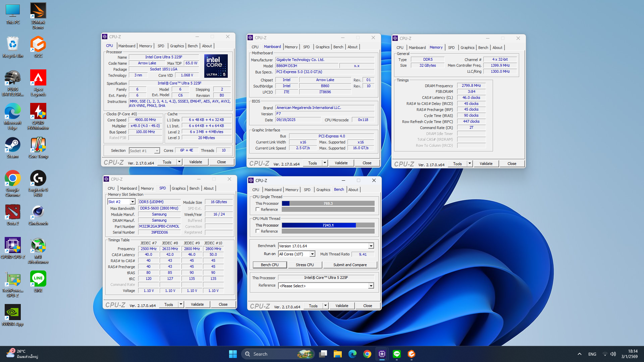Open the Benchmark version dropdown

pyautogui.click(x=371, y=246)
